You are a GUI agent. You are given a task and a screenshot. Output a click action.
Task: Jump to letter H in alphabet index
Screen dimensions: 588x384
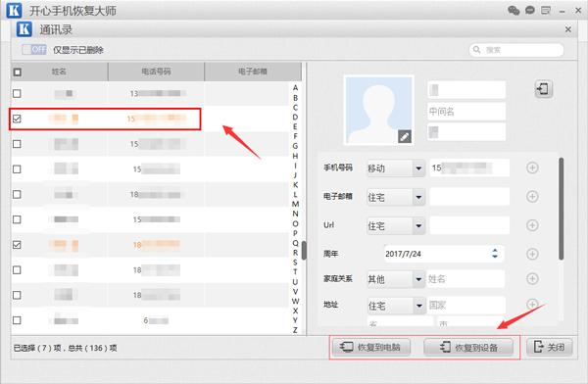[x=295, y=156]
